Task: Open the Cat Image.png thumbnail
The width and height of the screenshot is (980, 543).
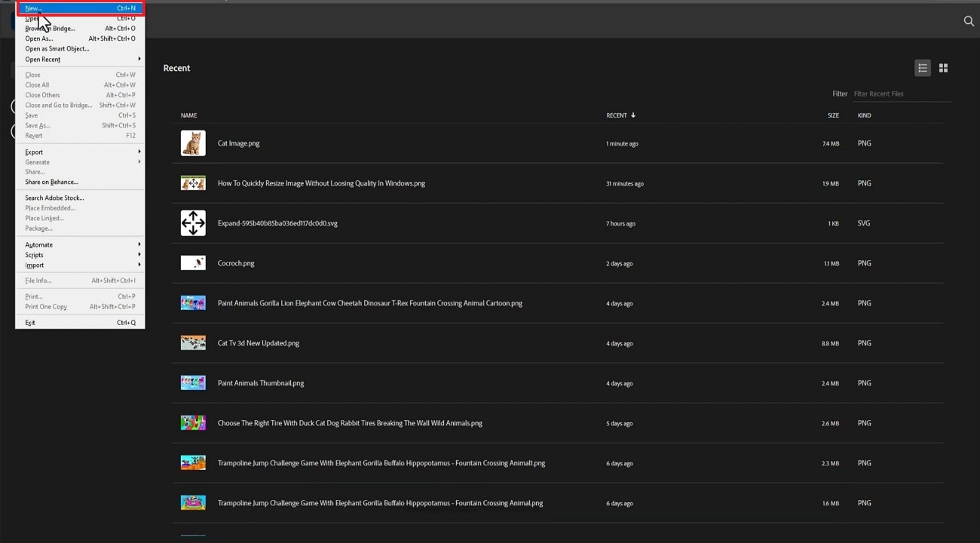Action: click(193, 143)
